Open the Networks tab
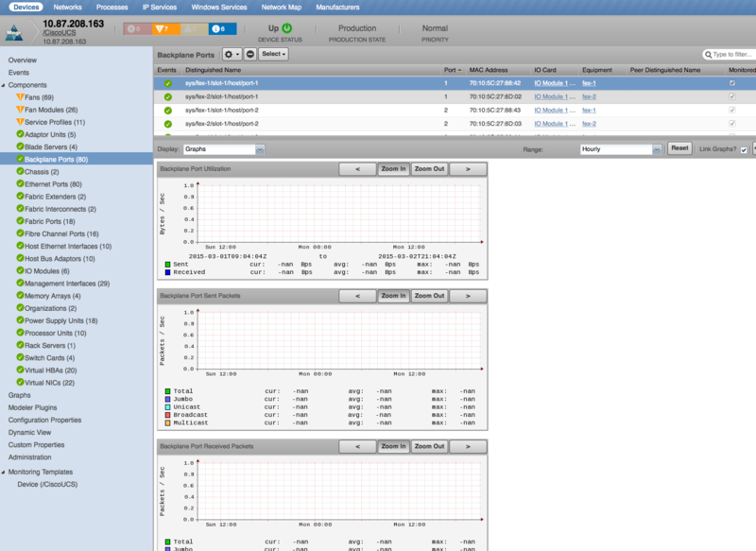Screen dimensions: 756x551 click(67, 8)
